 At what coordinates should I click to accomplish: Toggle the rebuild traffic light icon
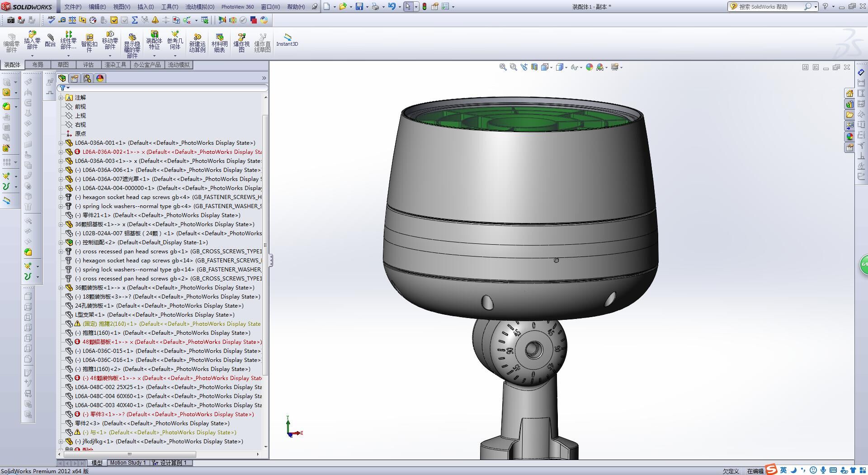tap(424, 7)
